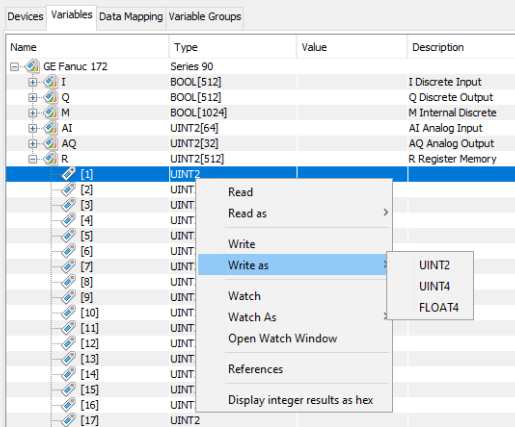Click the I discrete input variable icon
515x427 pixels.
click(x=51, y=82)
